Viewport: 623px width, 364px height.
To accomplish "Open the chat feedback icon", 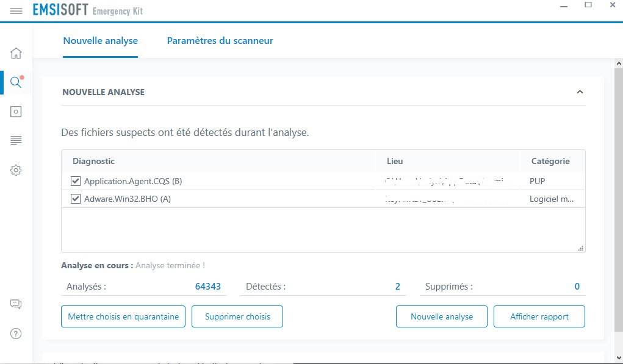I will [16, 304].
